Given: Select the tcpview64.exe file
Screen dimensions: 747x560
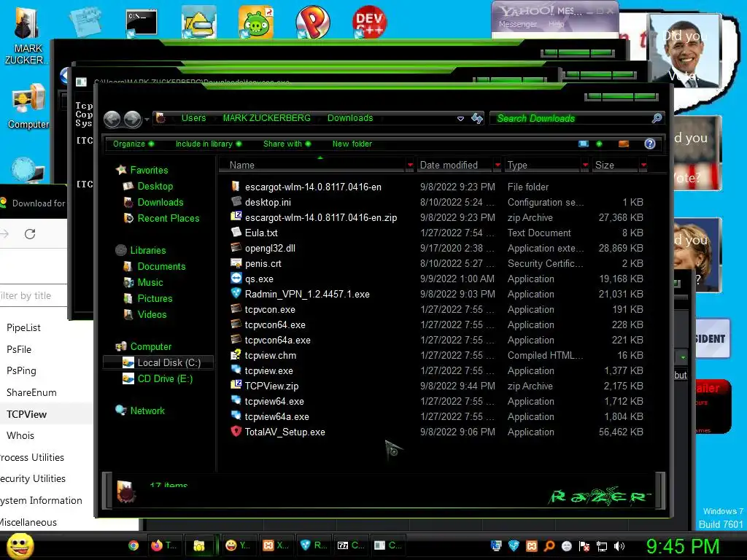Looking at the screenshot, I should [x=274, y=402].
